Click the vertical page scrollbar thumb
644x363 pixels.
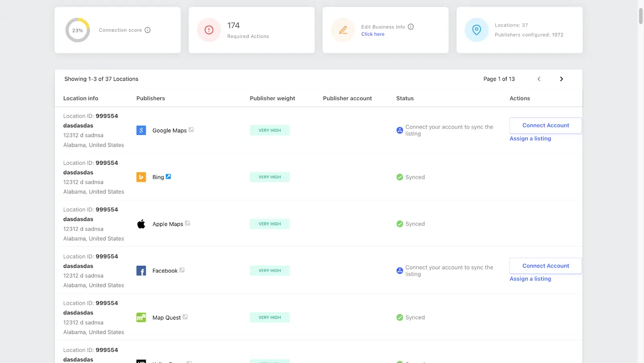(x=641, y=16)
